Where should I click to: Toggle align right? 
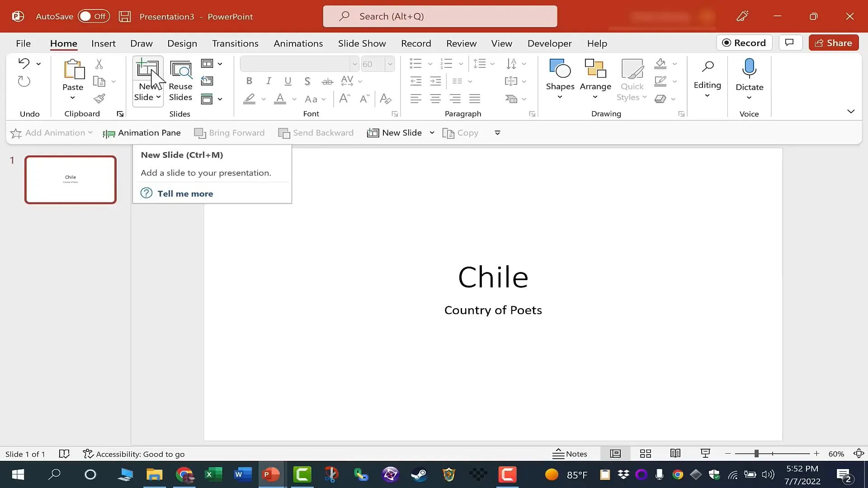coord(455,99)
